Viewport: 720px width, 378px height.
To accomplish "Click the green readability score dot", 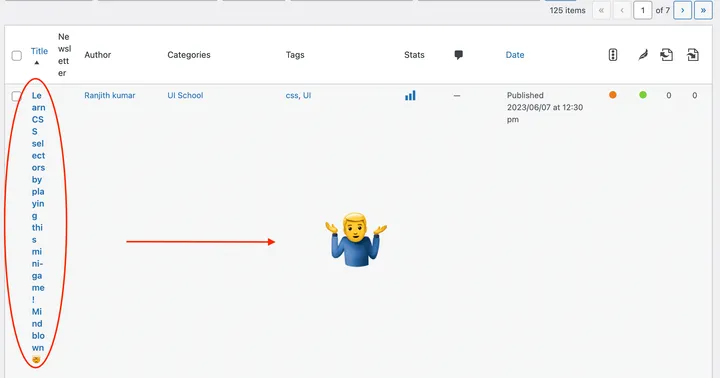I will click(643, 95).
